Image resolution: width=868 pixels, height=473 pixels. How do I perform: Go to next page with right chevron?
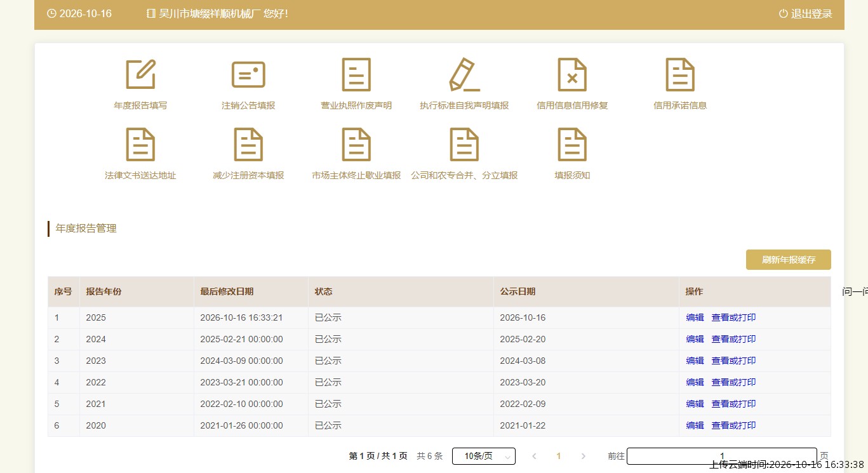[x=584, y=456]
